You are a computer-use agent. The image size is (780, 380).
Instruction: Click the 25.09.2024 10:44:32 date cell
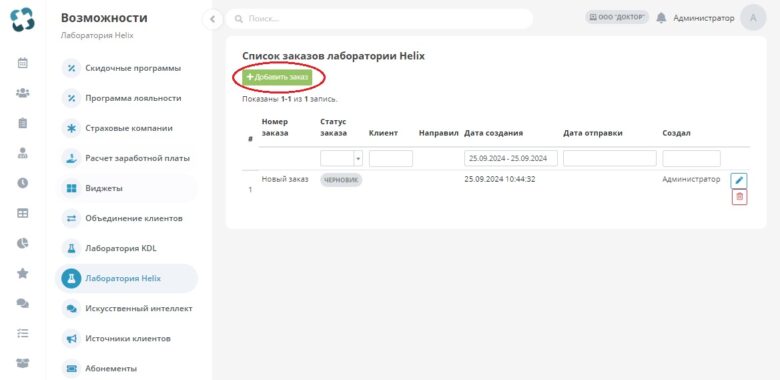coord(499,179)
